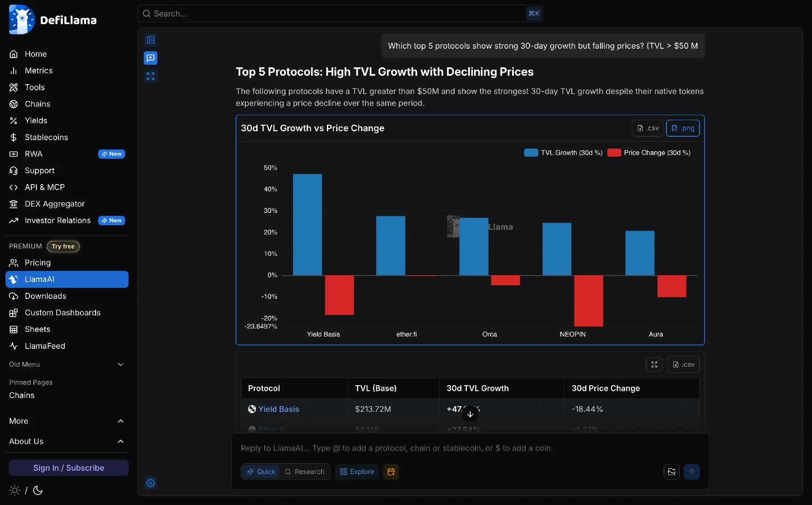Click the Reply to LlamaAI input

470,448
